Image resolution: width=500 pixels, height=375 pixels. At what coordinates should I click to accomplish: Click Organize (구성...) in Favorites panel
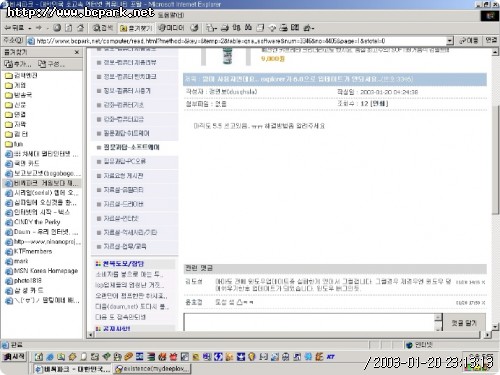pyautogui.click(x=51, y=63)
